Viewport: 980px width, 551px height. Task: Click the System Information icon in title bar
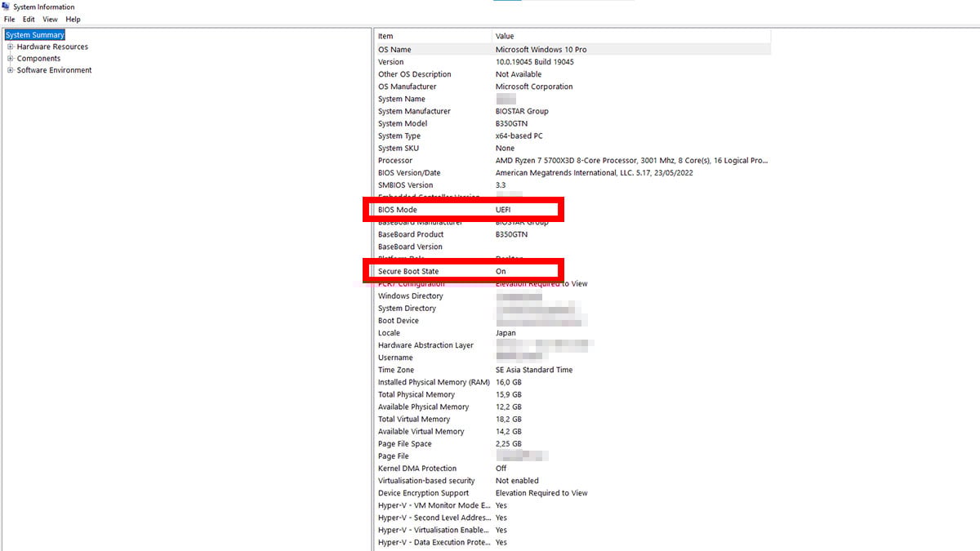tap(5, 7)
